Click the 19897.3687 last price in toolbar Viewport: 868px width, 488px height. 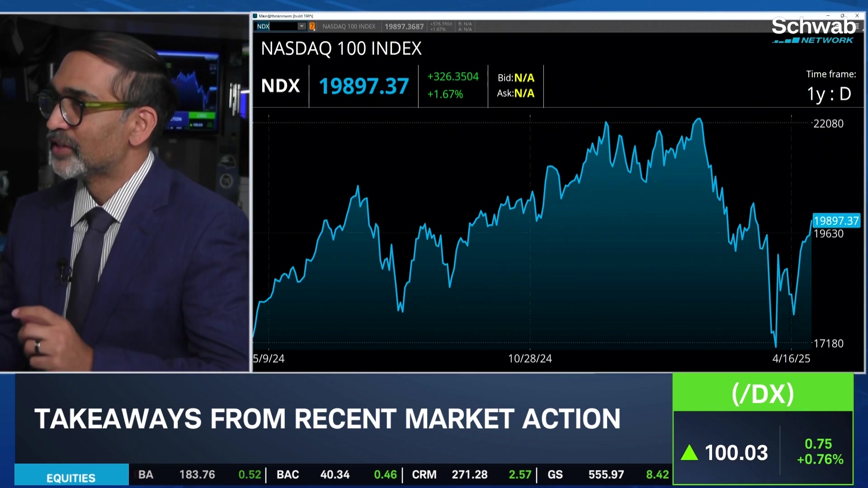click(404, 26)
